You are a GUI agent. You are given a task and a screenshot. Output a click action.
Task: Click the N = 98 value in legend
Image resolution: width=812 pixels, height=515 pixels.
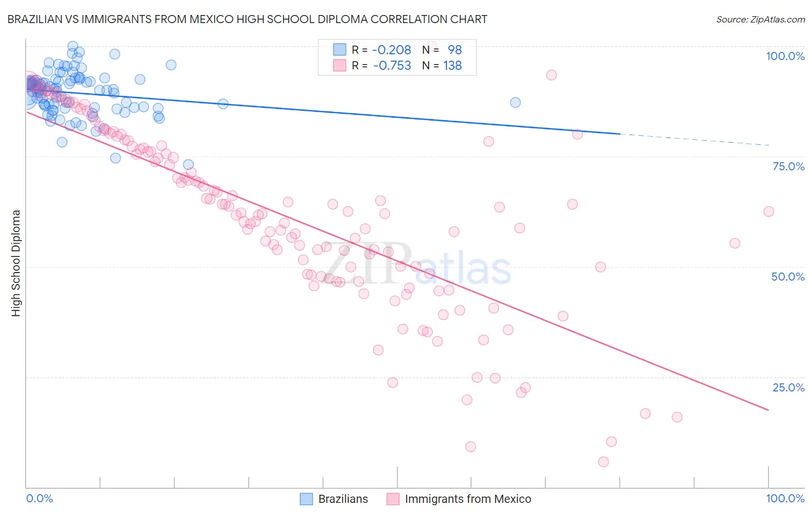coord(442,50)
